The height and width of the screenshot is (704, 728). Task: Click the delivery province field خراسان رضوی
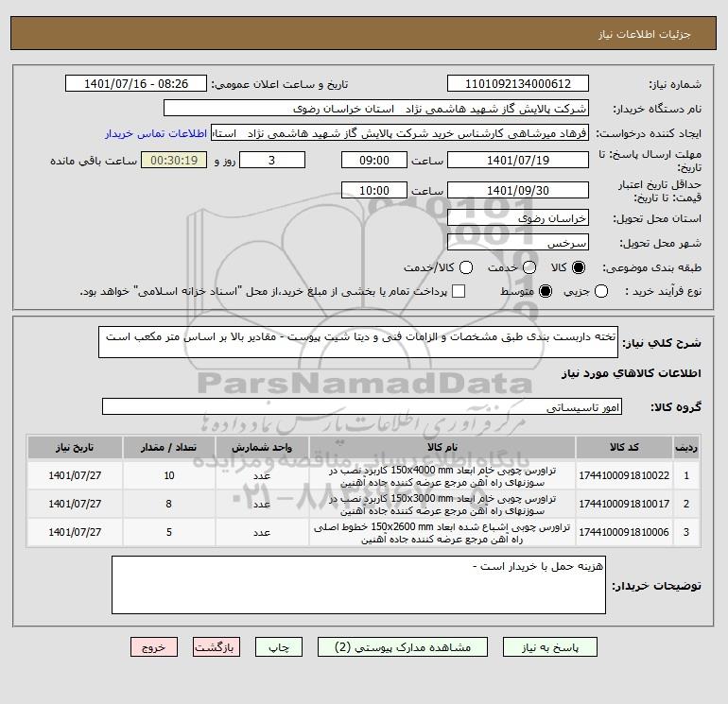(x=518, y=218)
